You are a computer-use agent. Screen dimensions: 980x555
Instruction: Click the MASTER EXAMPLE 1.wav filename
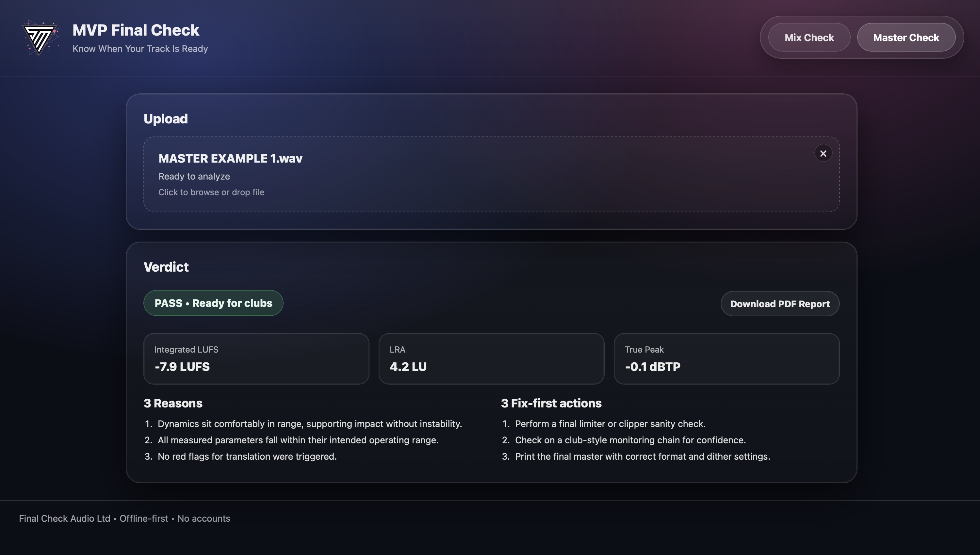pos(230,159)
